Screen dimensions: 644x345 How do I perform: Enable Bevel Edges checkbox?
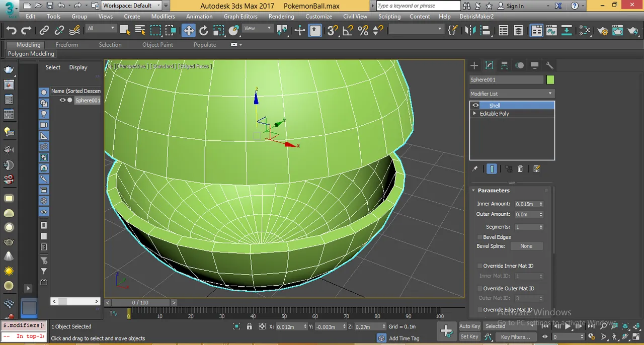coord(479,237)
